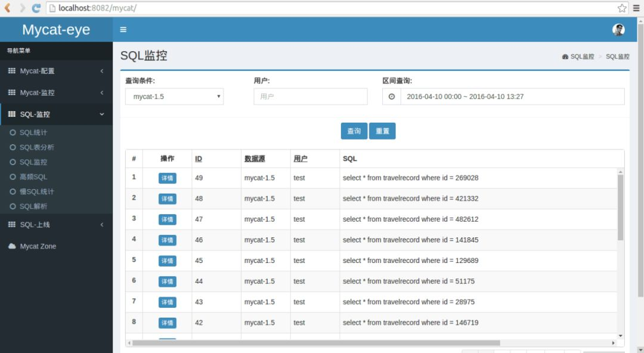Select 高频SQL in the sidebar
644x353 pixels.
tap(33, 176)
